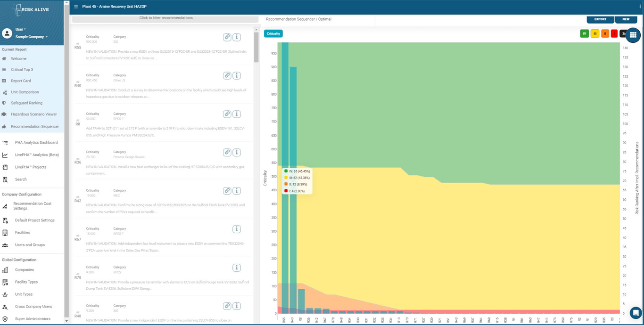Screen dimensions: 644x325
Task: Open Facility Types
Action: 26,282
